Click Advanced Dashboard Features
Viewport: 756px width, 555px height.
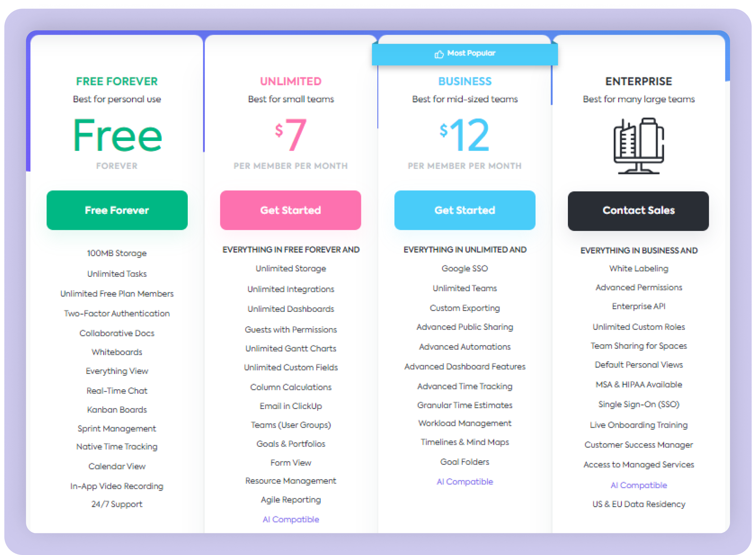tap(465, 367)
